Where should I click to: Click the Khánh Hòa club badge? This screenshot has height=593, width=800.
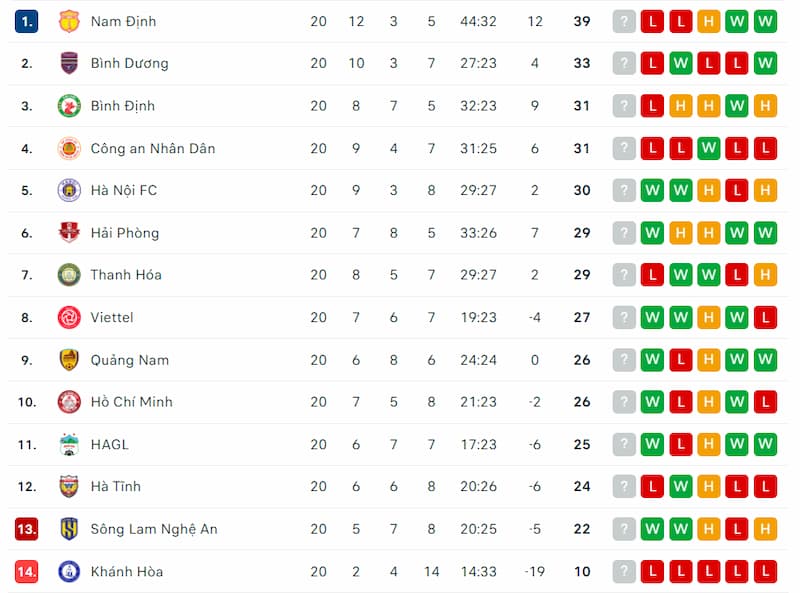[69, 571]
